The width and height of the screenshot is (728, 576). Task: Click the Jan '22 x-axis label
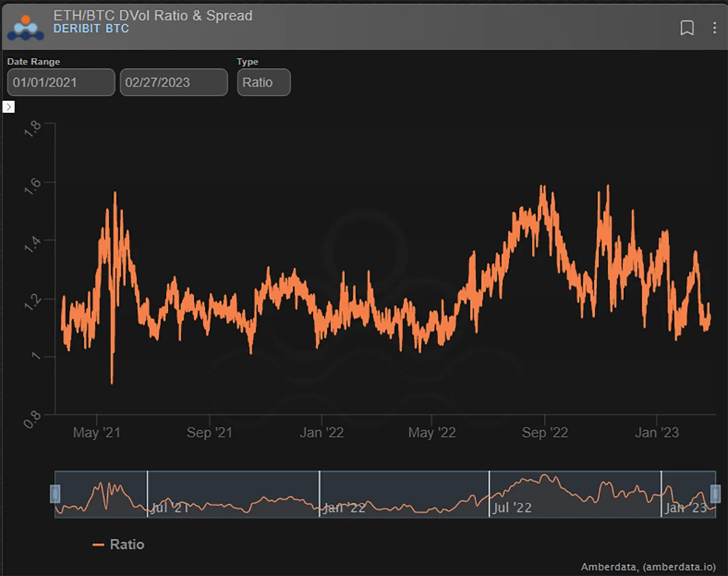[322, 432]
